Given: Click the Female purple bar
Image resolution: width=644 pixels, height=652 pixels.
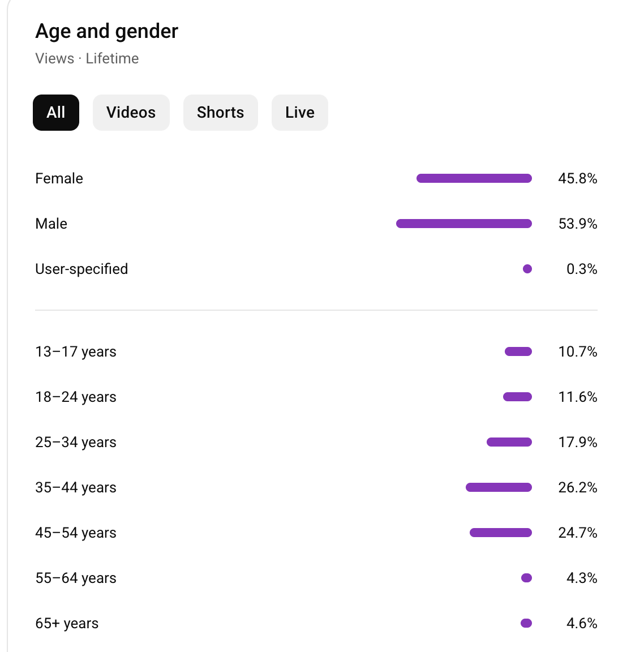Looking at the screenshot, I should [x=474, y=178].
